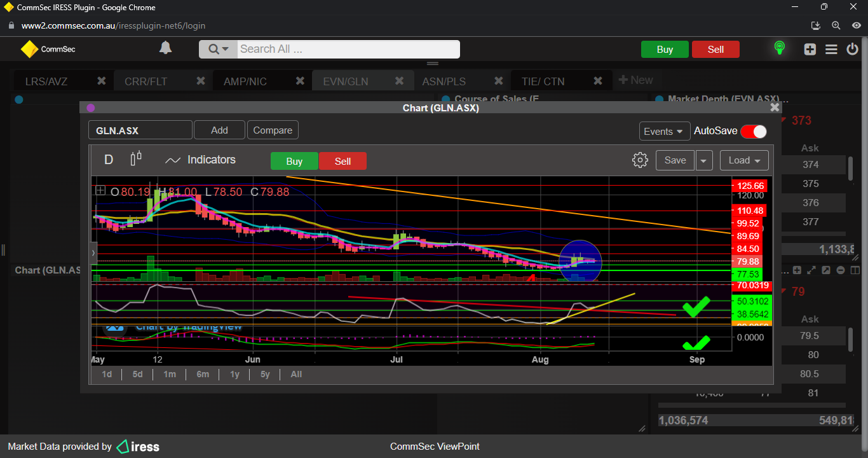868x458 pixels.
Task: Close the ASN/PLS workspace tab
Action: coord(499,81)
